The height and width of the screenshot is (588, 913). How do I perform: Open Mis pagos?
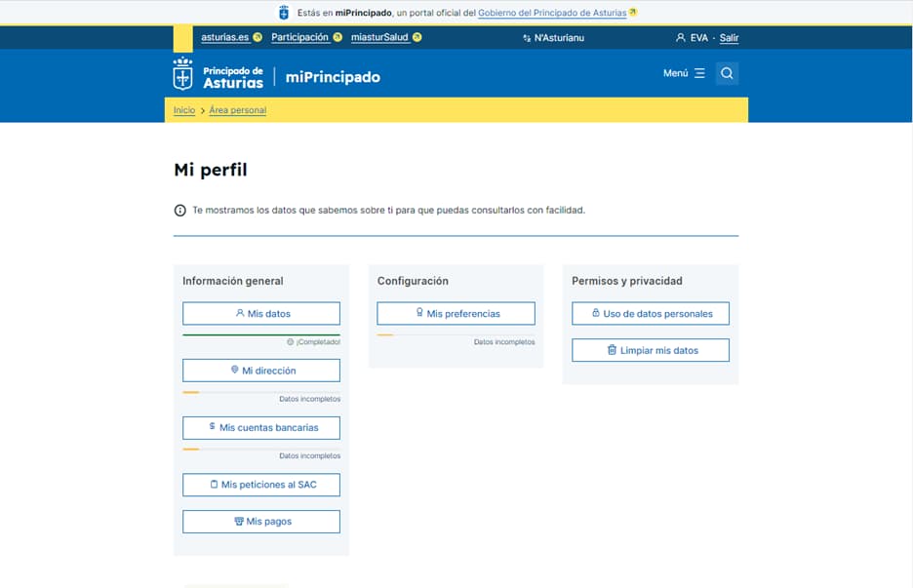(x=261, y=522)
